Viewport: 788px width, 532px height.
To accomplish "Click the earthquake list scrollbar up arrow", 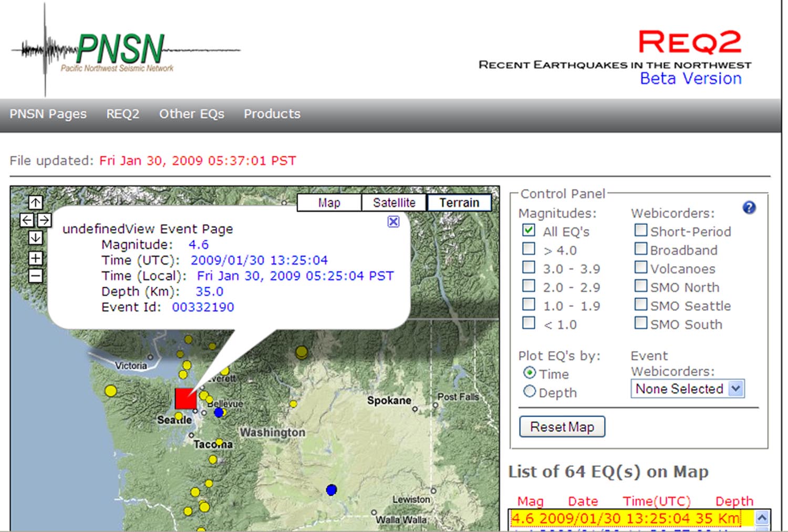I will tap(762, 518).
